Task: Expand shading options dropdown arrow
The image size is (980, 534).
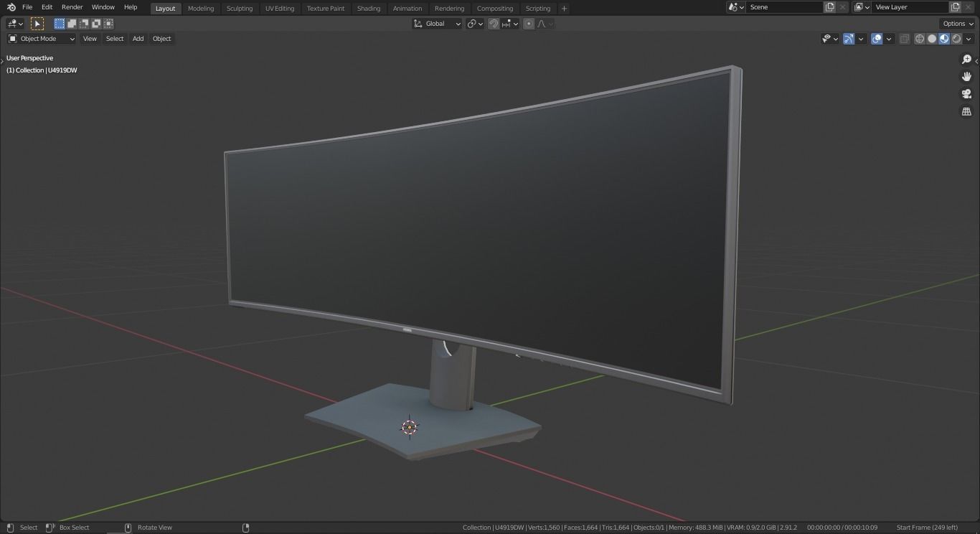Action: click(968, 39)
